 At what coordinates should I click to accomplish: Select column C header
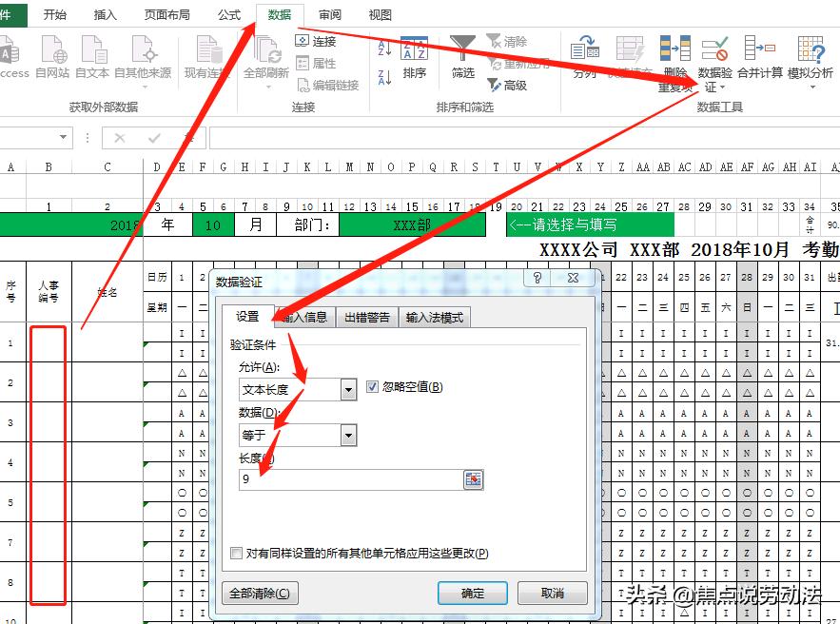(x=107, y=167)
